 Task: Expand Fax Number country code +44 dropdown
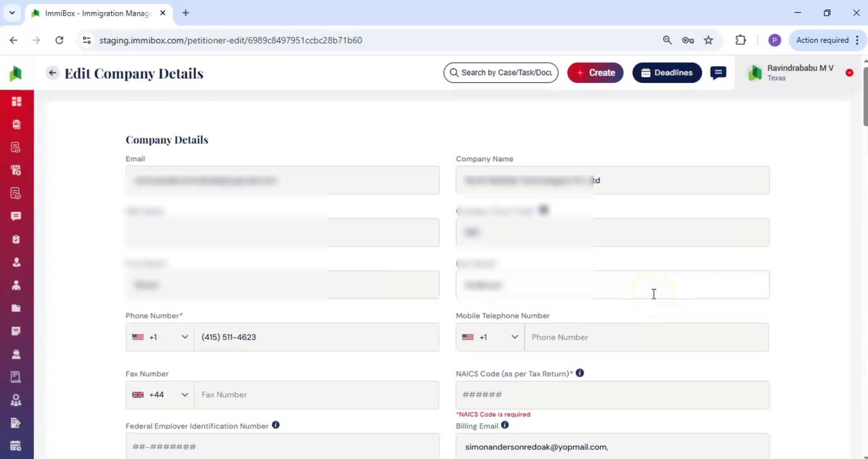160,395
